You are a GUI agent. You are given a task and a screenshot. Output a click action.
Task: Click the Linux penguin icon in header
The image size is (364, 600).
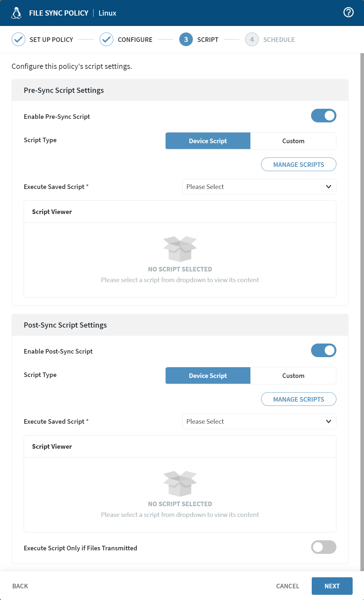click(x=16, y=13)
